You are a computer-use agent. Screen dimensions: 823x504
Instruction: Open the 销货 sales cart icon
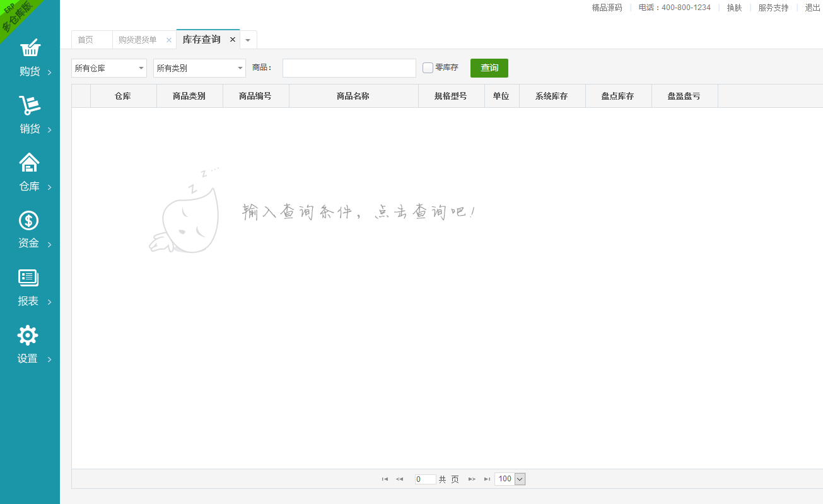(30, 106)
